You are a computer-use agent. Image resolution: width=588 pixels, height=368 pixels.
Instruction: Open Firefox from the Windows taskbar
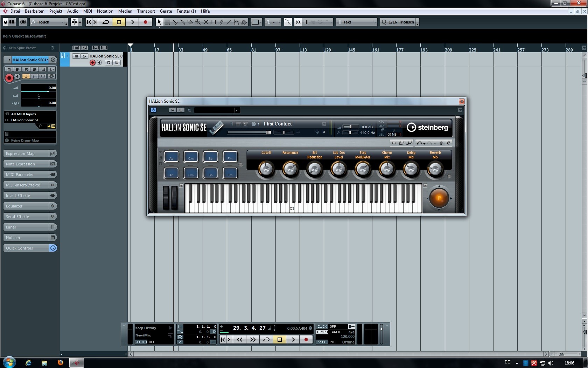tap(60, 363)
